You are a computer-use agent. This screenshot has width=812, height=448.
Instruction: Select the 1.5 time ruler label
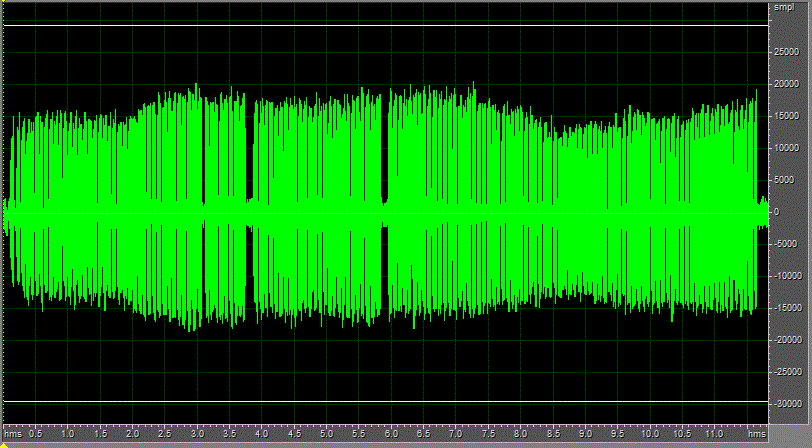(100, 433)
